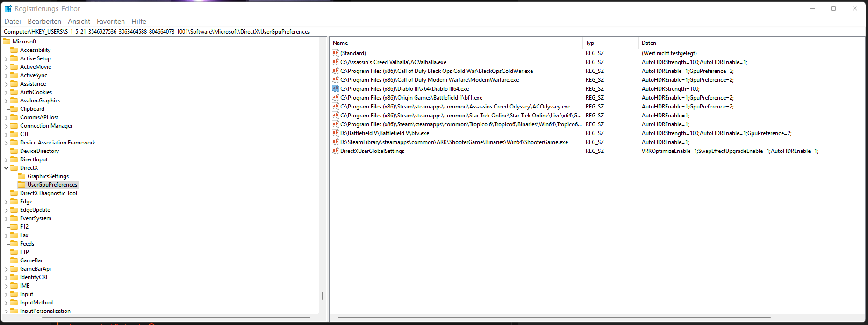The width and height of the screenshot is (868, 325).
Task: Click the string icon of Tropico 6 entry
Action: click(x=335, y=124)
